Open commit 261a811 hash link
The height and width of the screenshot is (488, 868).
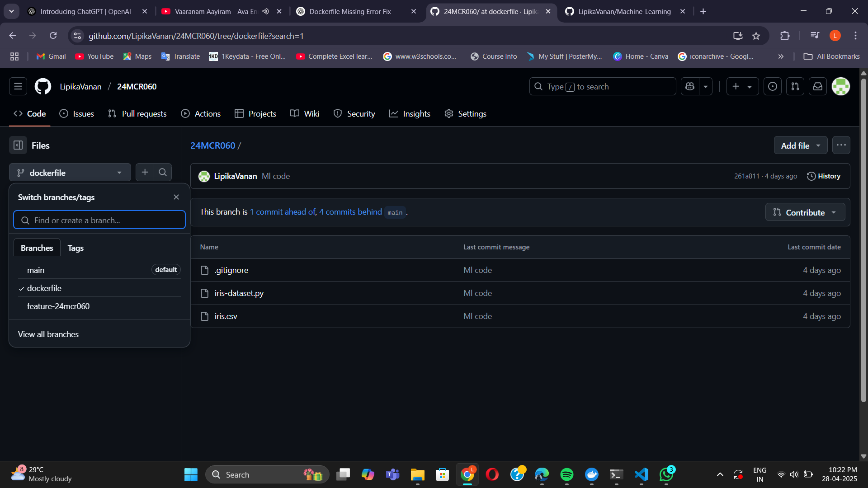click(746, 176)
